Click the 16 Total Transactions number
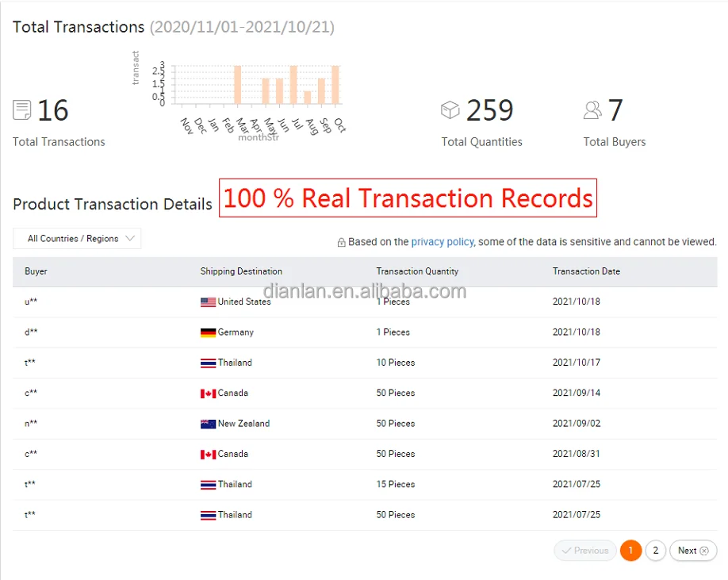 point(53,110)
